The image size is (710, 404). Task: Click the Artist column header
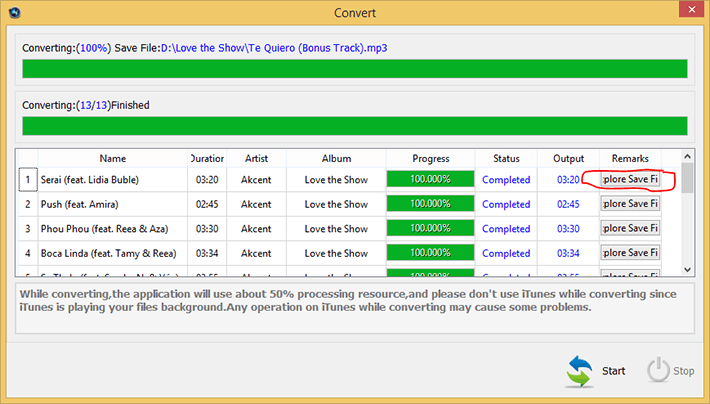coord(256,159)
